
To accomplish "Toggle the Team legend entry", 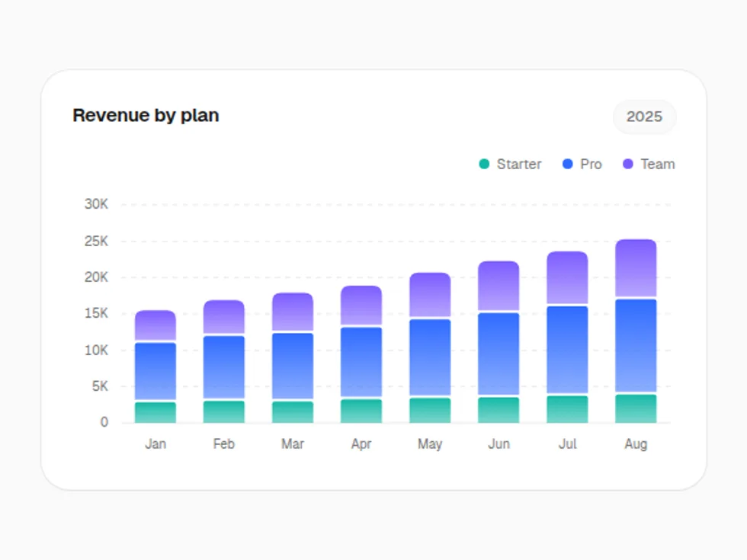I will pos(649,165).
